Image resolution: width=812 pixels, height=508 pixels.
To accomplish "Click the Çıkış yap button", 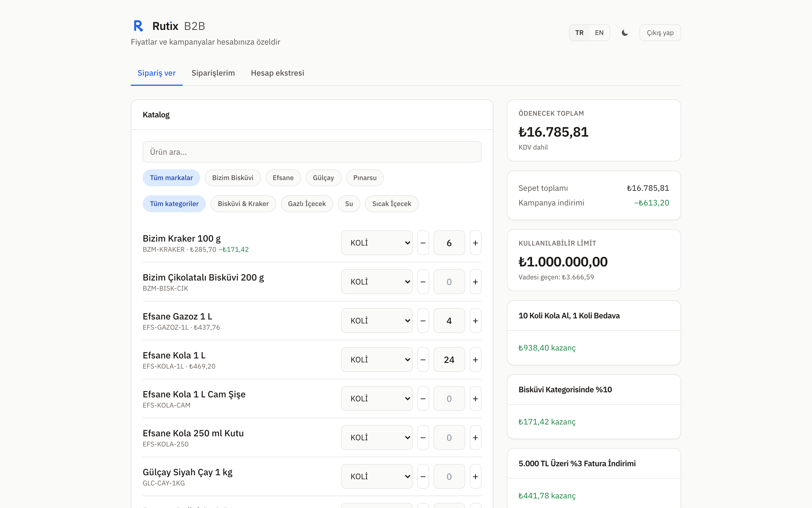I will (660, 32).
